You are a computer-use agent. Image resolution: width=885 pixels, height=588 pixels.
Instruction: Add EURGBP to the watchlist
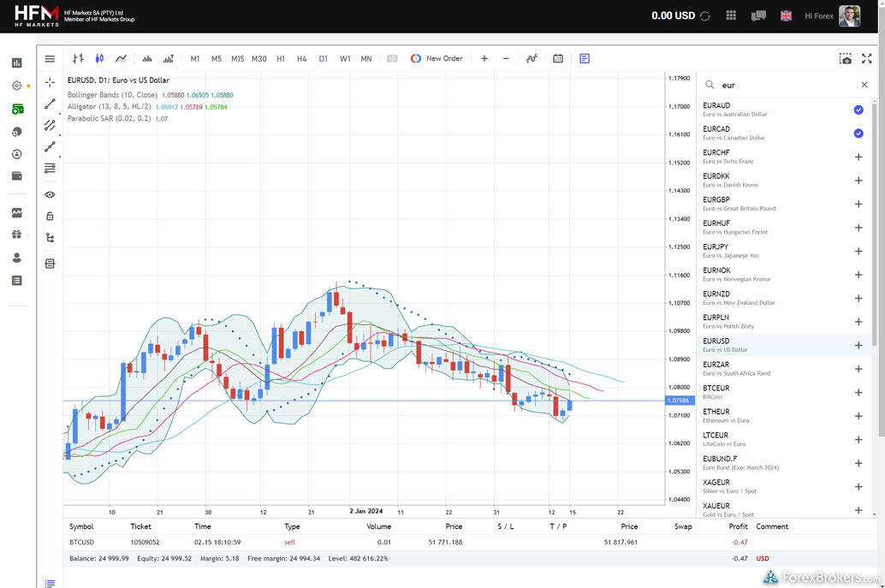858,204
